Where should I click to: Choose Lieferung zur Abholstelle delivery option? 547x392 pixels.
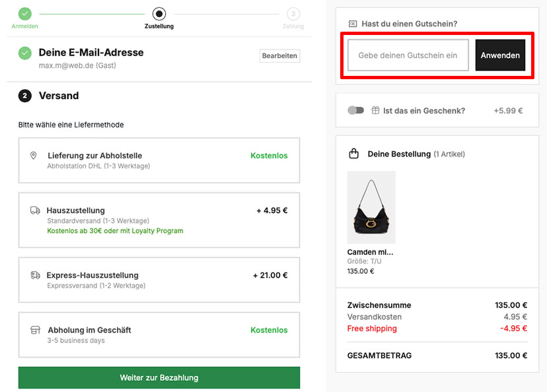[159, 160]
